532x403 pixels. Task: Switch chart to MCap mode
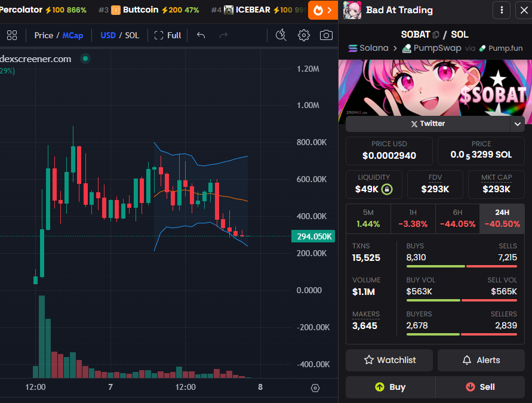coord(73,35)
